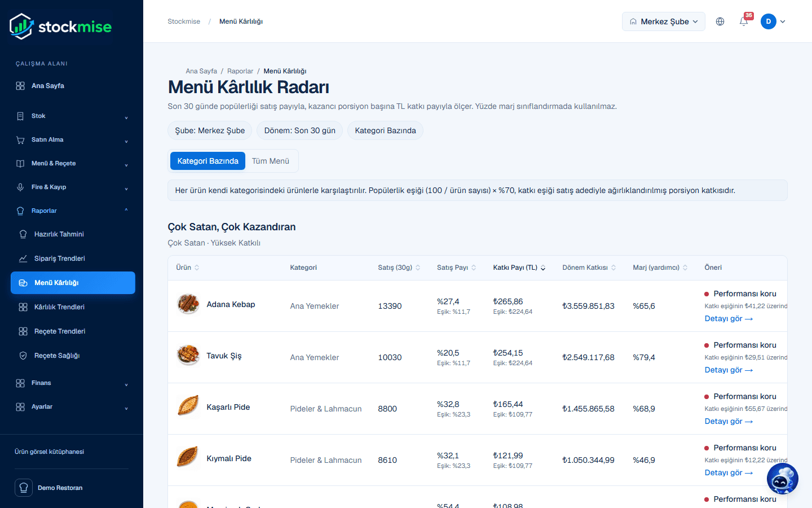Open Detayı gör for Tavuk Şiş
The width and height of the screenshot is (812, 508).
729,370
